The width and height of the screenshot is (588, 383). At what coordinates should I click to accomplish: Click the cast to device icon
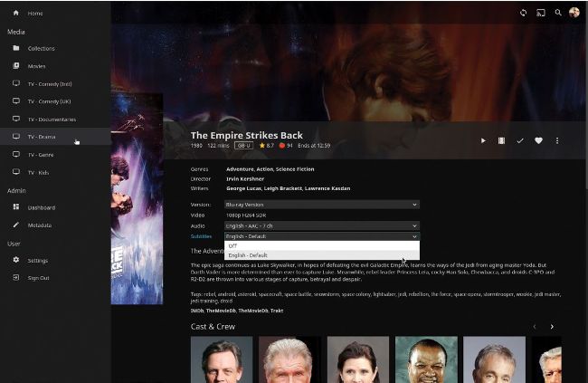click(x=541, y=13)
